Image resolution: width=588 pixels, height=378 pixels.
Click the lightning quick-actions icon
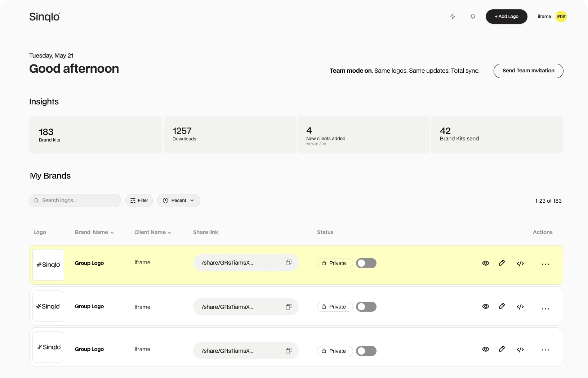click(x=453, y=17)
